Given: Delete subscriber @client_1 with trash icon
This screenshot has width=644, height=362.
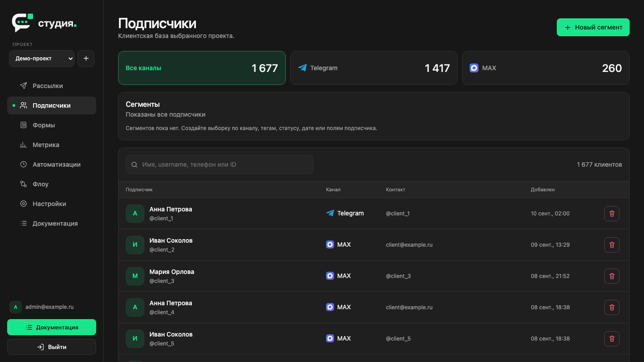Looking at the screenshot, I should click(x=612, y=214).
